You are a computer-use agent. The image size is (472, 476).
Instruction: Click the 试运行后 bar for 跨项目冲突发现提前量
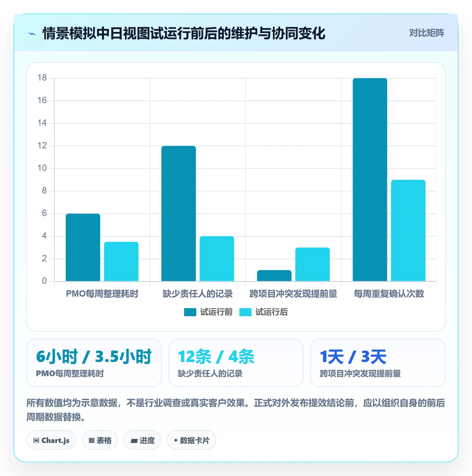[313, 264]
